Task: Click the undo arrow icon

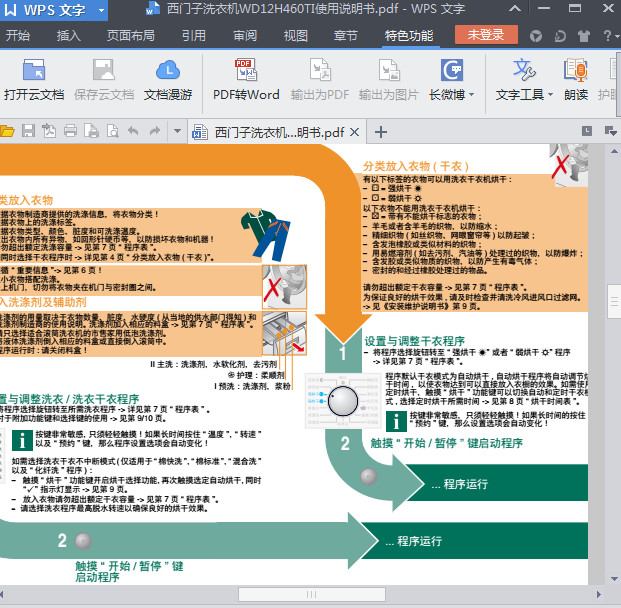Action: (x=133, y=131)
